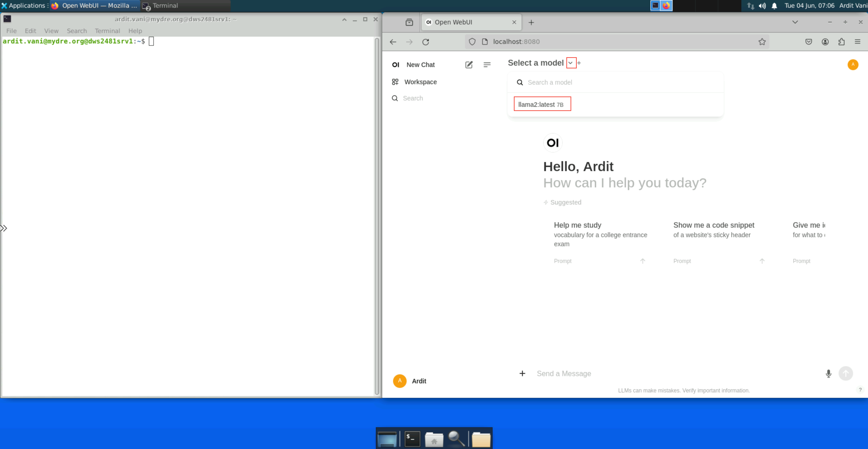
Task: Open the Workspace section
Action: pos(414,82)
